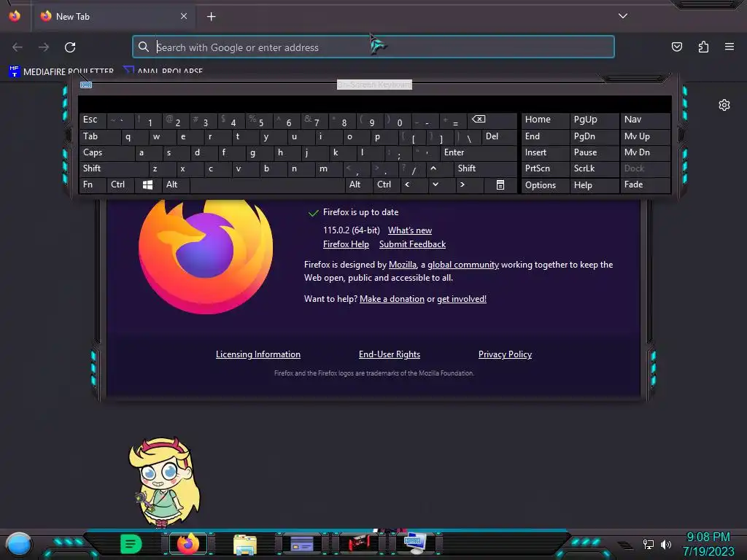
Task: Open Licensing Information link
Action: tap(258, 354)
